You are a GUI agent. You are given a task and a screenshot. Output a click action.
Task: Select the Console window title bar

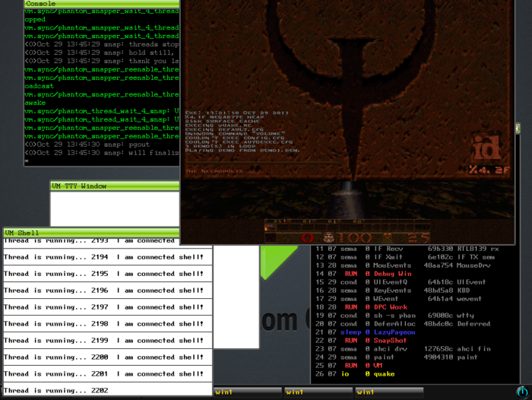[101, 4]
